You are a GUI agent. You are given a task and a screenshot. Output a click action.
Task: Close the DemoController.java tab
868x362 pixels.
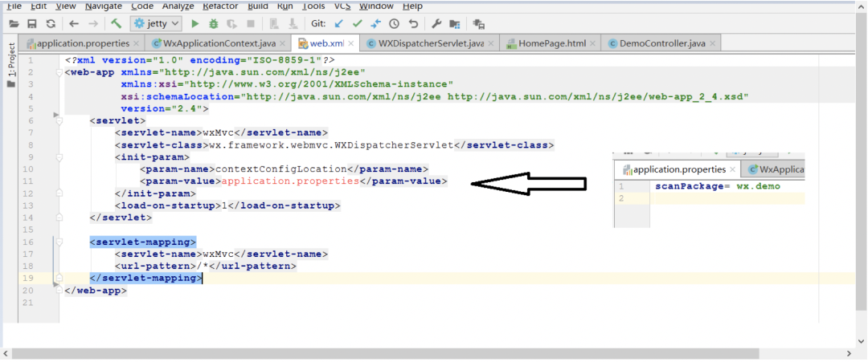click(712, 43)
